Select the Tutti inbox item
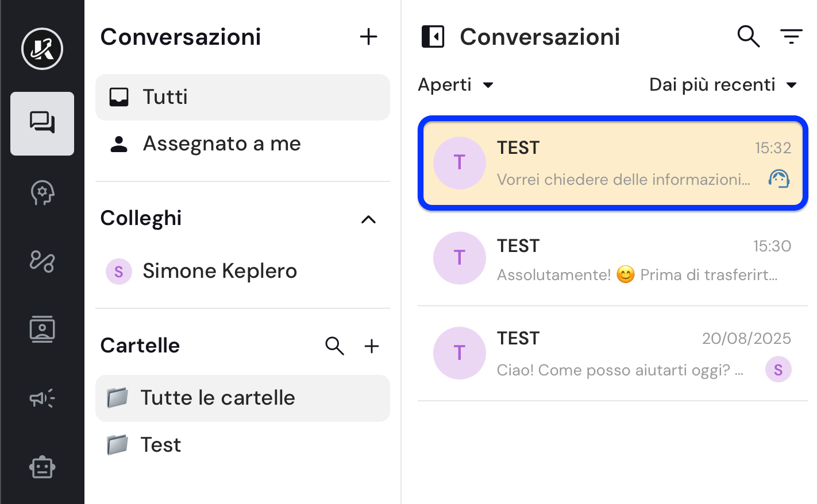 tap(242, 97)
